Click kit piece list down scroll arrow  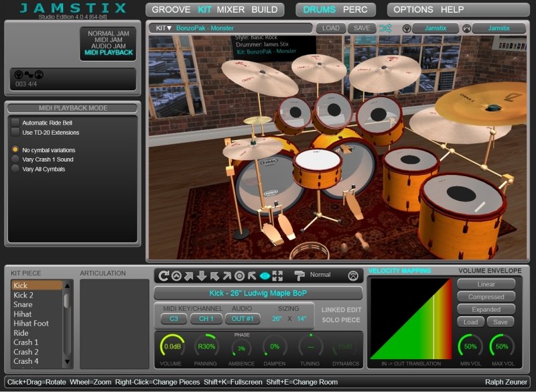pyautogui.click(x=67, y=361)
